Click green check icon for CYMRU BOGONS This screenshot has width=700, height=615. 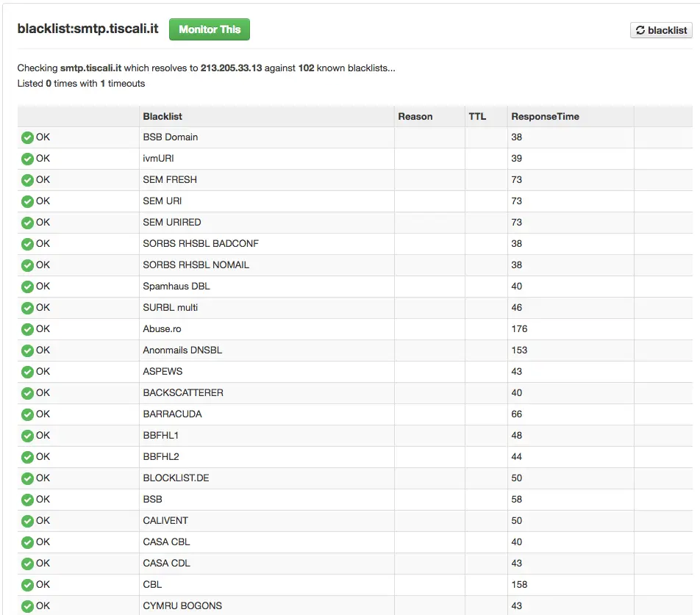(27, 606)
